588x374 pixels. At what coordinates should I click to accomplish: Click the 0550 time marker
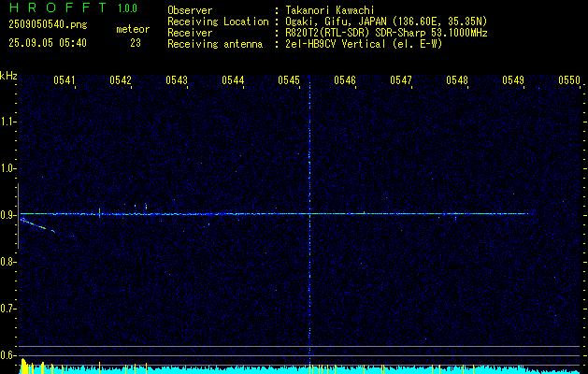569,80
